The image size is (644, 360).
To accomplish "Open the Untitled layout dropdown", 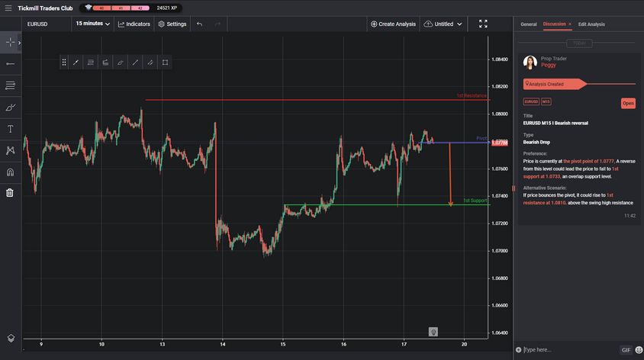I will (x=443, y=24).
